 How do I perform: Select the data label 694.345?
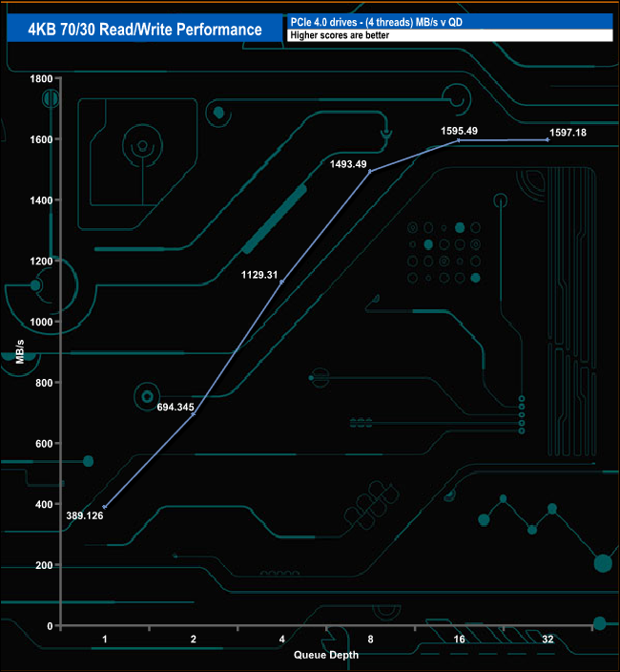pos(176,408)
